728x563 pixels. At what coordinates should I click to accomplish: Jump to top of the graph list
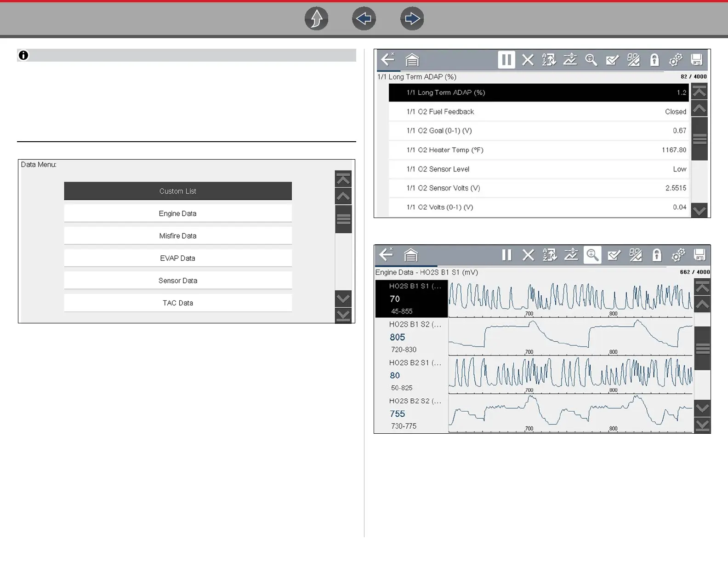tap(702, 287)
